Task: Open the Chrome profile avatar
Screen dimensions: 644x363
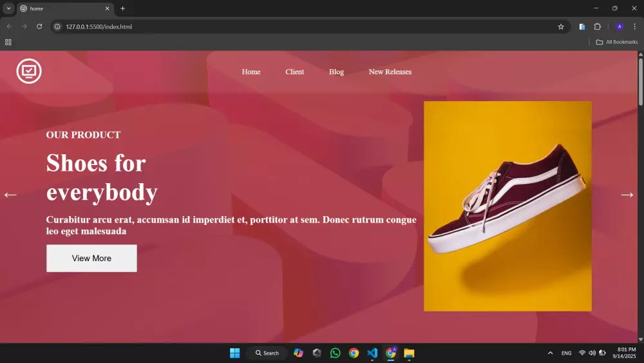Action: pos(620,26)
